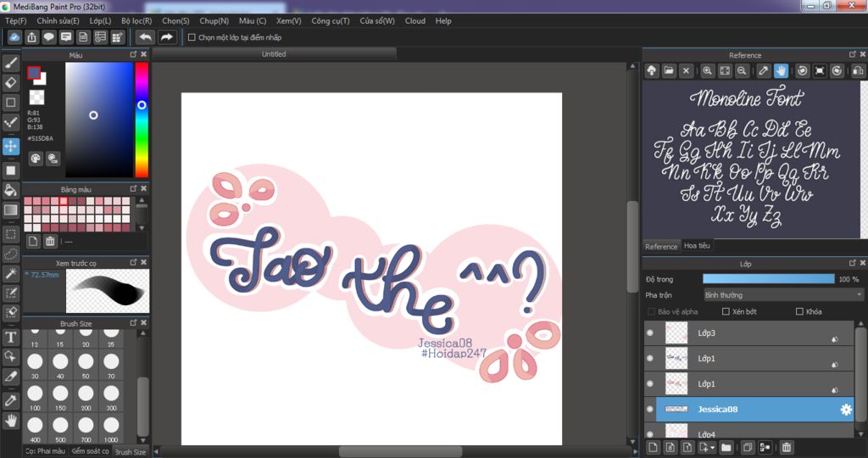Add a new layer folder

click(726, 448)
